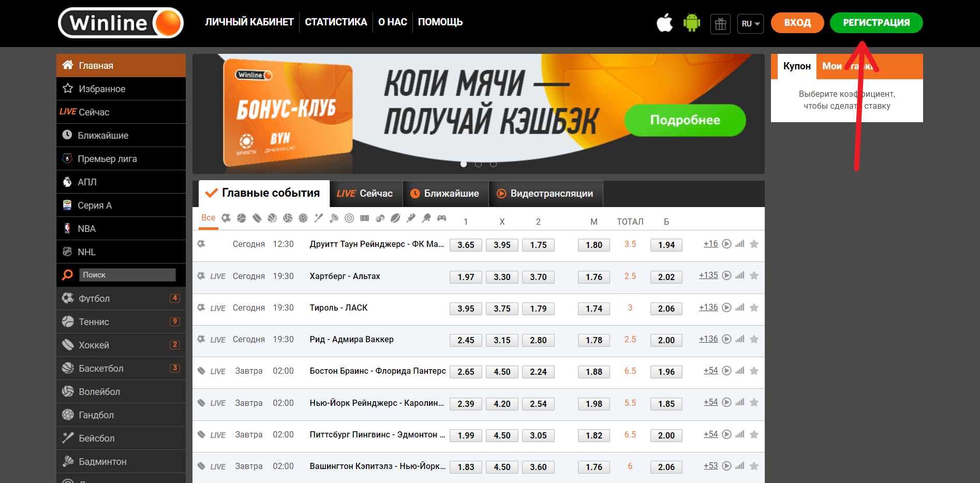
Task: Open video stream for Рид - Адмира Ваккер
Action: [726, 339]
